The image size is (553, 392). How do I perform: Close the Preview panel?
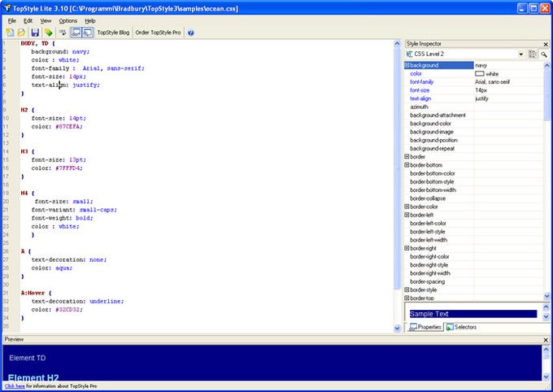[x=546, y=340]
